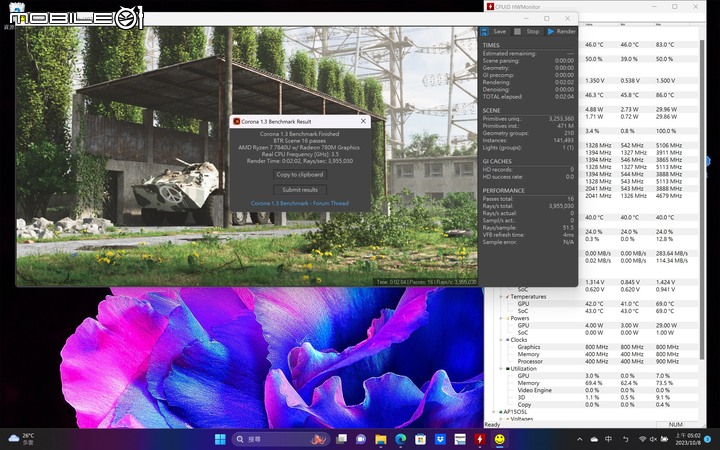Click the 'Utilization' label in HWMonitor
The image size is (720, 450).
point(523,368)
